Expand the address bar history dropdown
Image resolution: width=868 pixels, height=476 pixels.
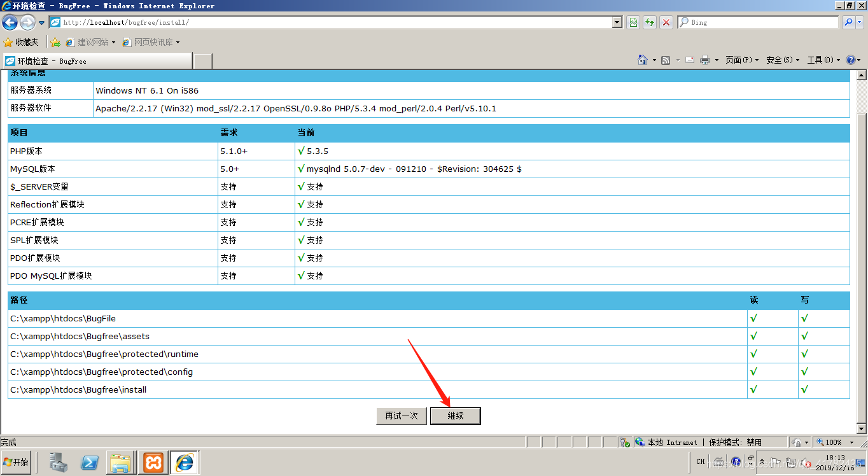tap(617, 22)
